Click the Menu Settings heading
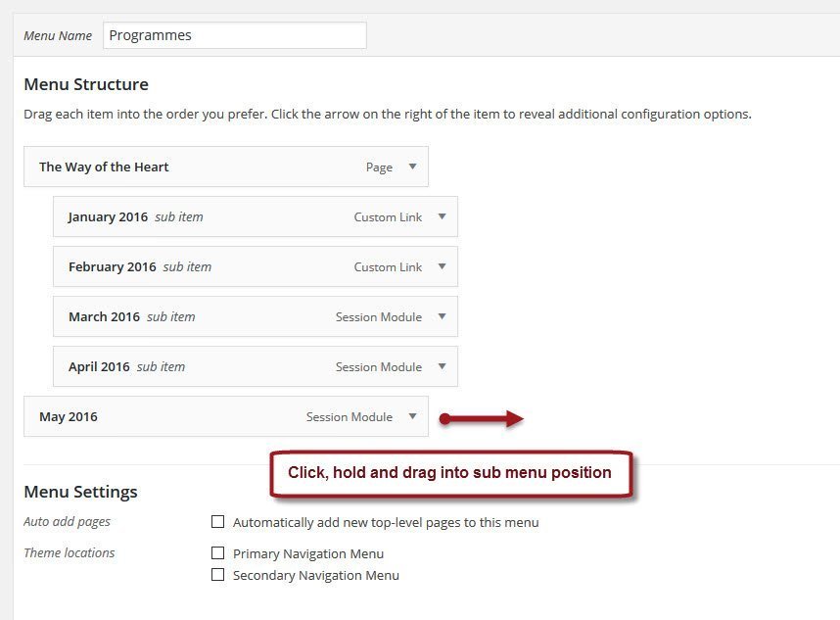 click(x=81, y=491)
